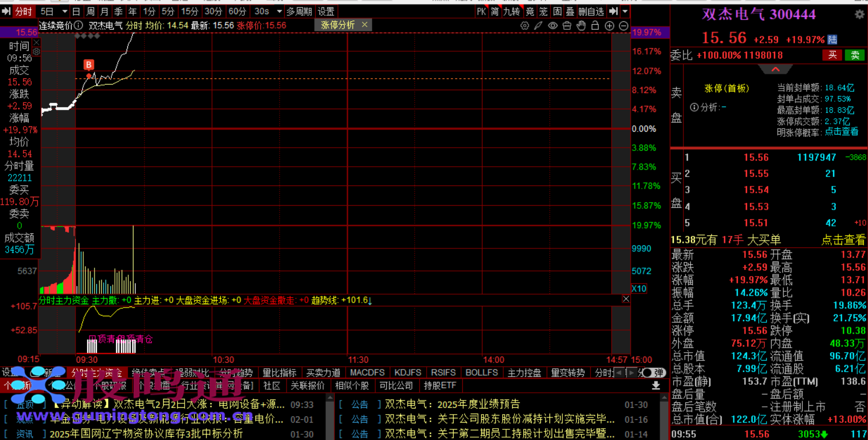The height and width of the screenshot is (440, 868).
Task: Close the 张停分析 tab
Action: click(x=365, y=25)
